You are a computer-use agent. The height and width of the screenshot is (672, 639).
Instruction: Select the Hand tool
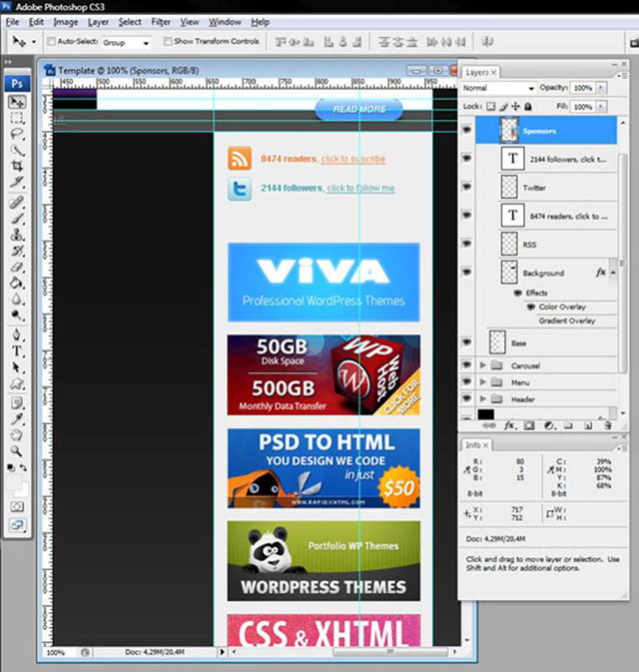17,435
